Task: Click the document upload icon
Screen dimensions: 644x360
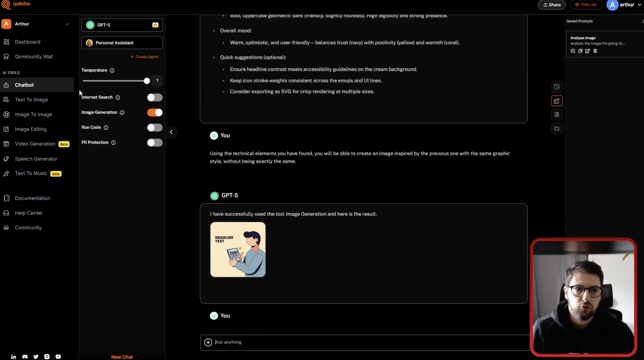Action: 556,115
